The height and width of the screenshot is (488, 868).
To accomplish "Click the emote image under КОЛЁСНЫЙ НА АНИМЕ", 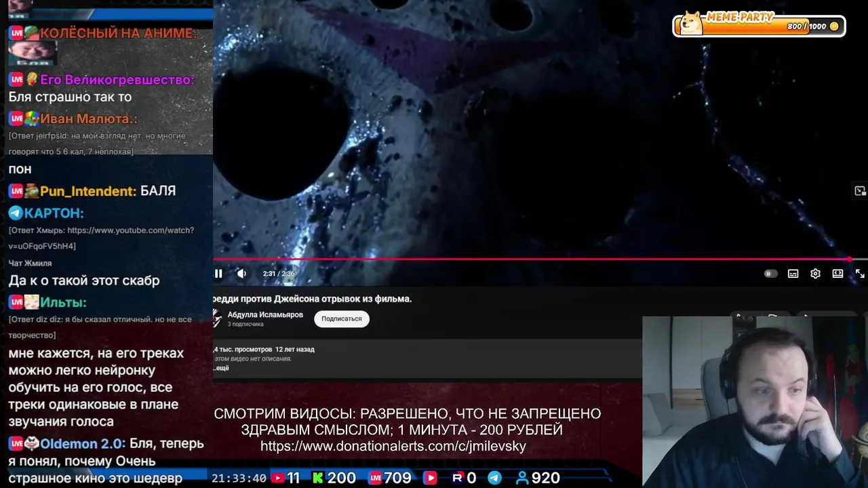I will (32, 54).
